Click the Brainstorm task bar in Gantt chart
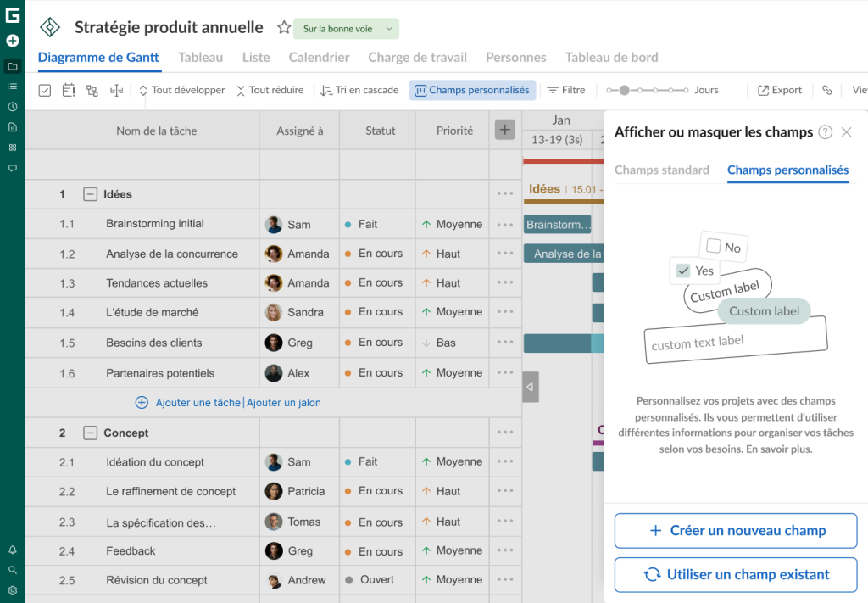 coord(558,224)
